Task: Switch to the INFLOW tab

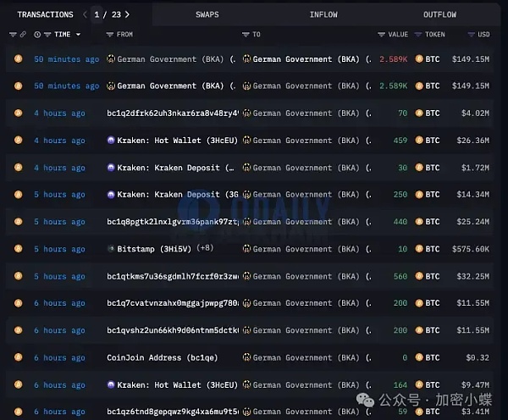Action: click(323, 14)
